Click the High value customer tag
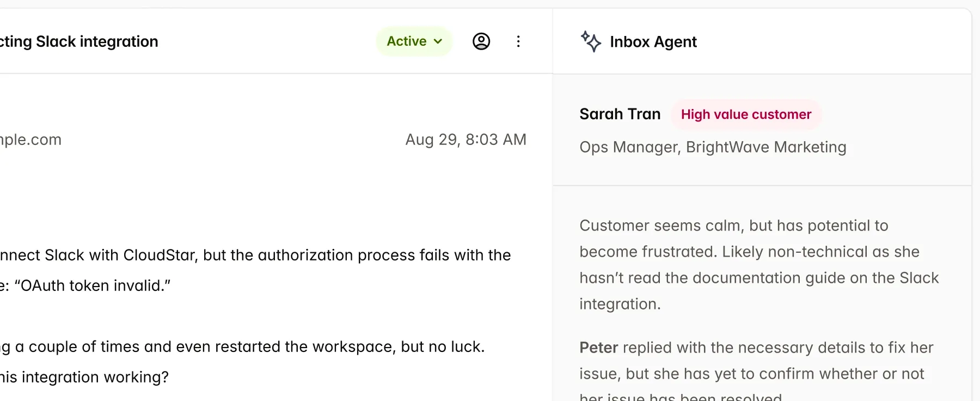The height and width of the screenshot is (401, 980). pos(746,114)
